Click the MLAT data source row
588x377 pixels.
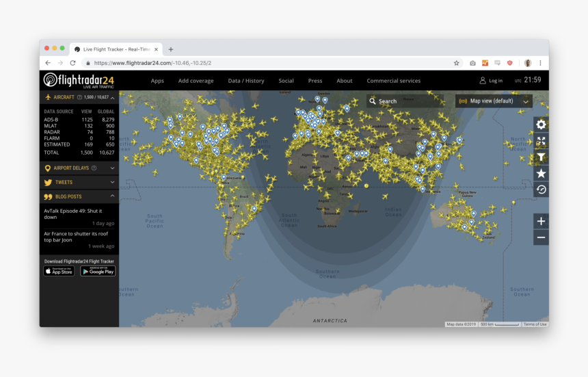pos(79,126)
